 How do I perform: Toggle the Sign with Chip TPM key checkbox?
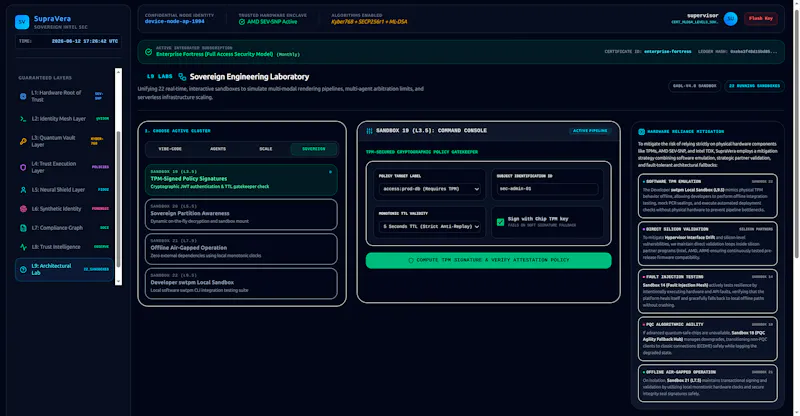tap(501, 222)
